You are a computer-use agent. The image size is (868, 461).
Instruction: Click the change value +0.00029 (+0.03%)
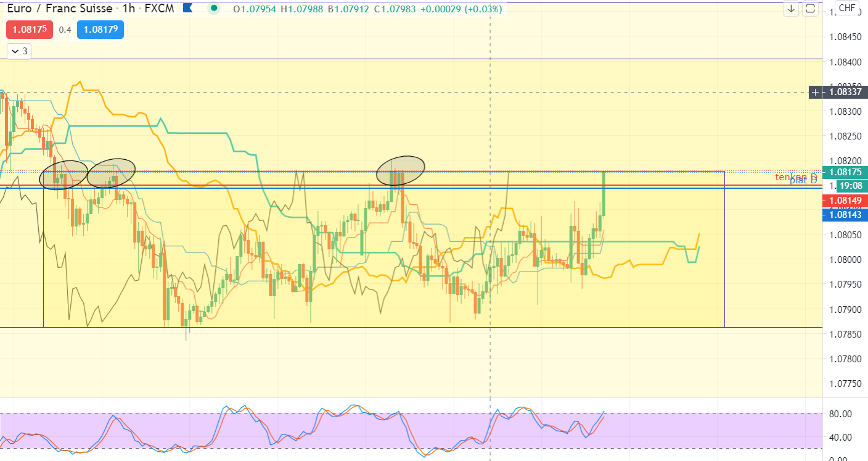[462, 9]
